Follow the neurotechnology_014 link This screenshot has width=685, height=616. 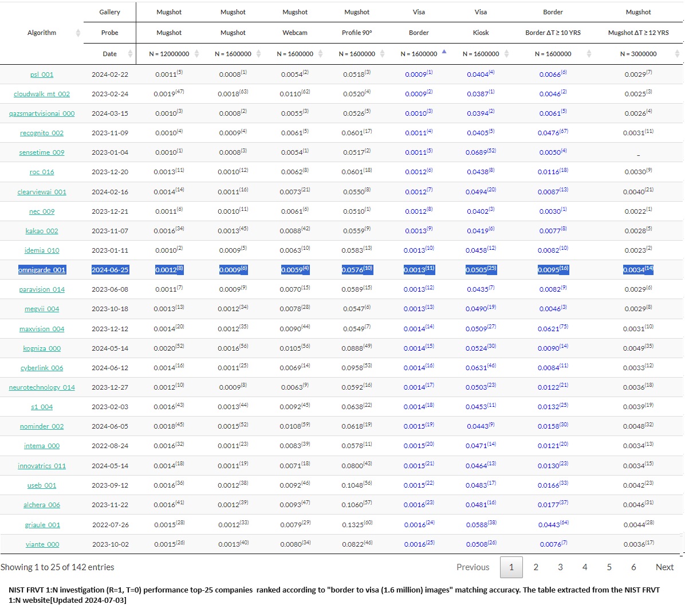coord(42,387)
